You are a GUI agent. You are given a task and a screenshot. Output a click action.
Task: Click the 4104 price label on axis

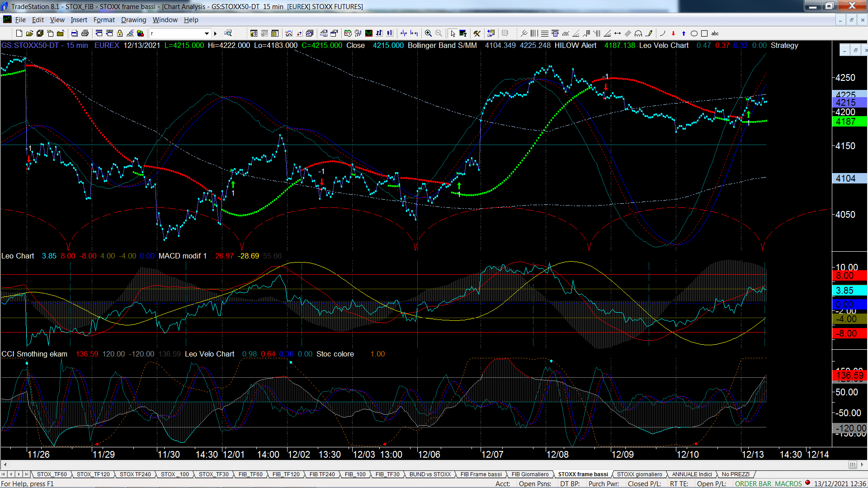point(849,178)
